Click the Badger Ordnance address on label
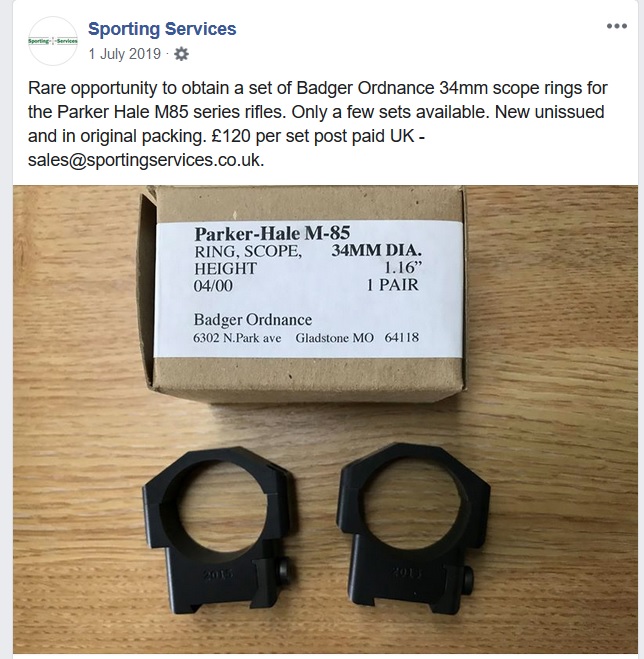Image resolution: width=644 pixels, height=659 pixels. (306, 337)
